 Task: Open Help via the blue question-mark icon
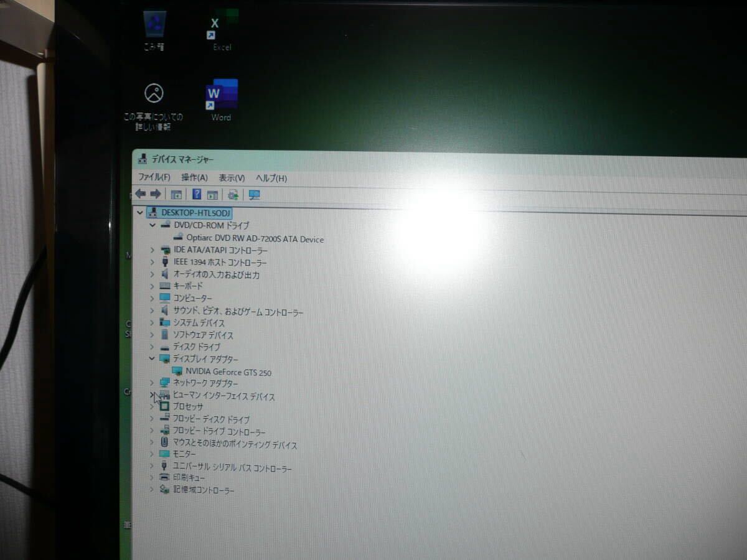tap(197, 194)
